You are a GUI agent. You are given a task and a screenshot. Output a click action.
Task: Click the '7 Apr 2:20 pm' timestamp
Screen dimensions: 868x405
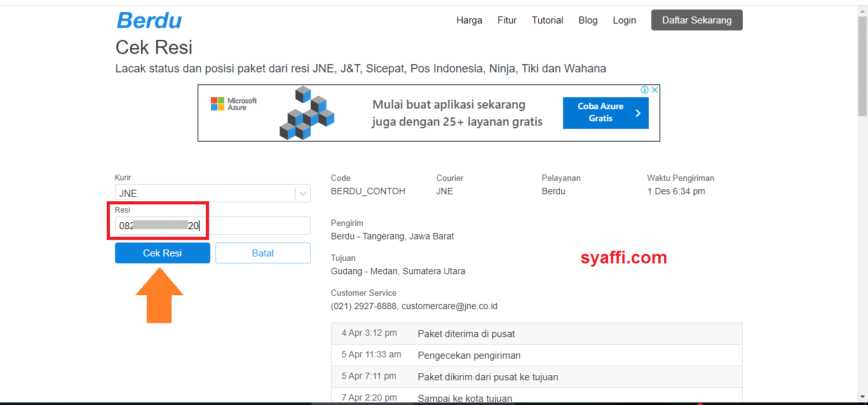point(369,397)
